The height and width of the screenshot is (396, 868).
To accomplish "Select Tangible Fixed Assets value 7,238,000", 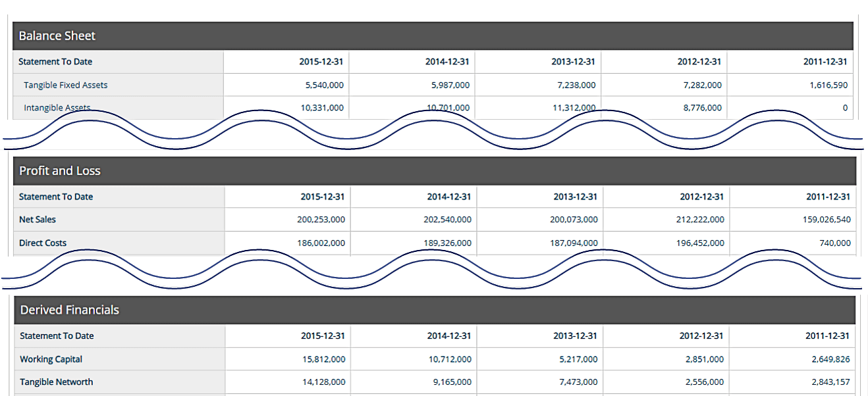I will pyautogui.click(x=576, y=85).
